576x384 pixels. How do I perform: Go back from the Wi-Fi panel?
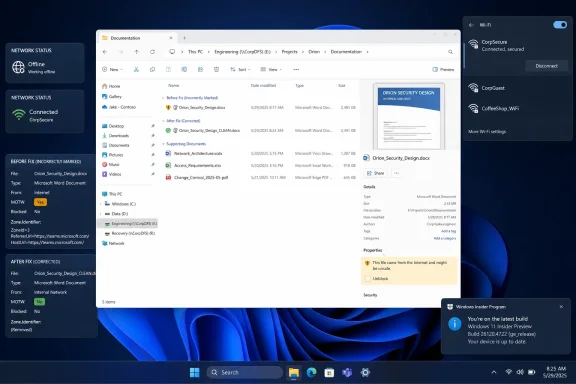[x=471, y=25]
